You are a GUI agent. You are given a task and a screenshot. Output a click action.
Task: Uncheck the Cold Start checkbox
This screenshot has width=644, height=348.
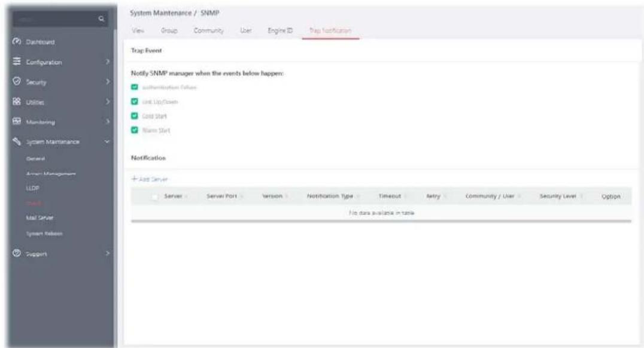134,116
